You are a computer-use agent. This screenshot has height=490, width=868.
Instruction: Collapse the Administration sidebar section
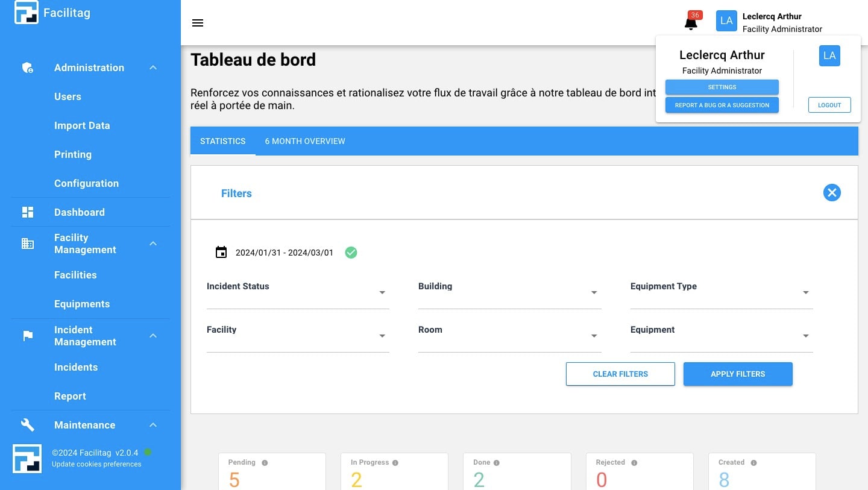(x=153, y=68)
